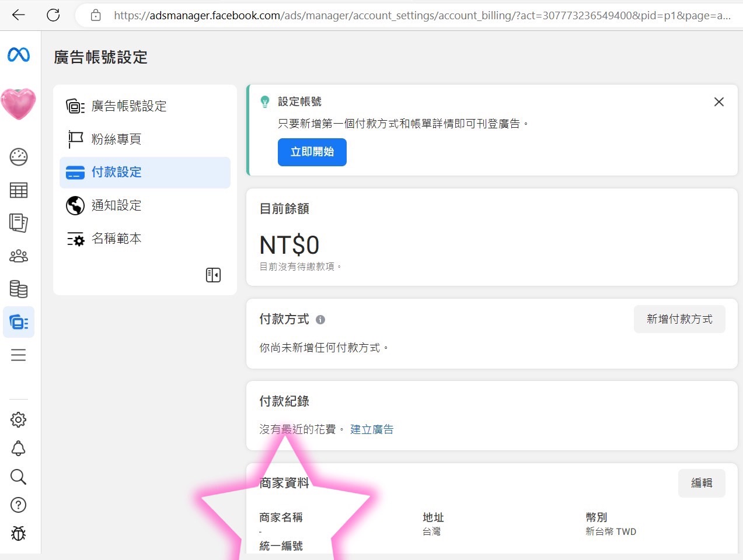743x560 pixels.
Task: Open the 通知設定 menu item
Action: pos(145,205)
